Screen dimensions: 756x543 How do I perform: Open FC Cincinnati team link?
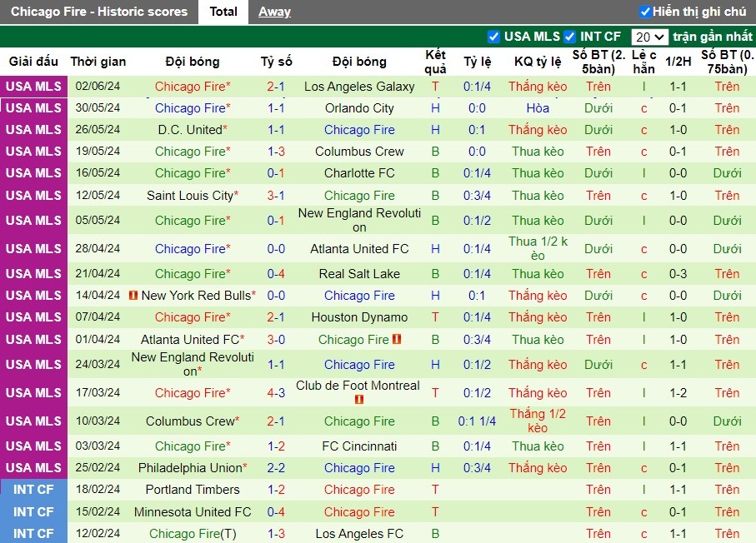[359, 446]
